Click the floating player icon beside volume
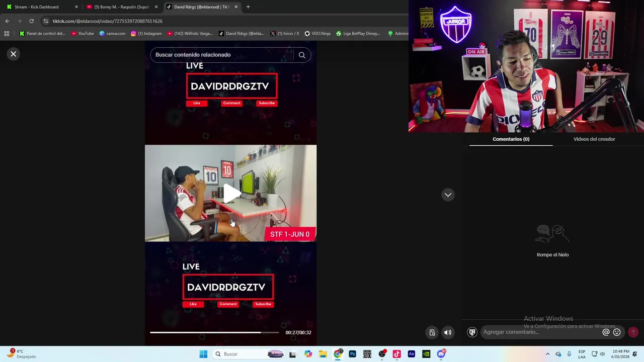The image size is (644, 362). click(x=432, y=332)
